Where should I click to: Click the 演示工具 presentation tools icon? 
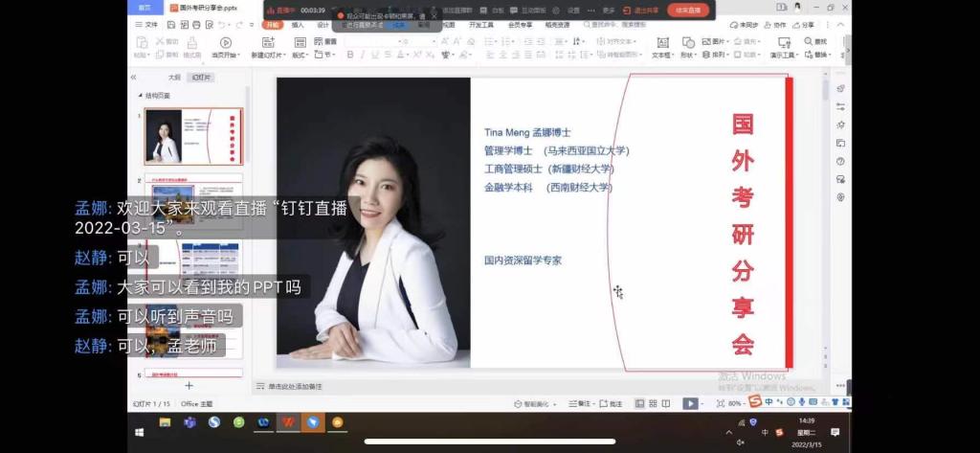[x=783, y=43]
